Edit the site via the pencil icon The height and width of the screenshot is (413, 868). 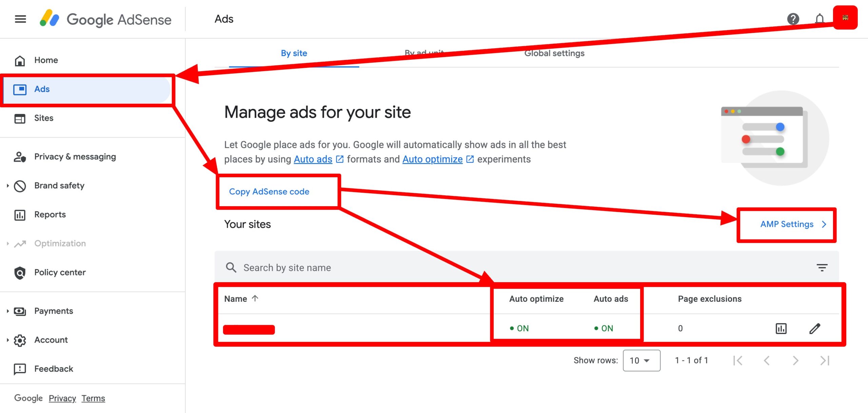pyautogui.click(x=815, y=328)
